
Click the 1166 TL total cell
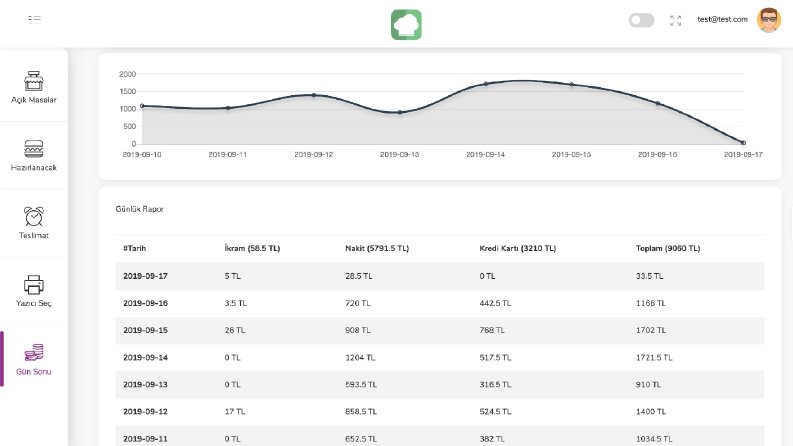click(651, 303)
